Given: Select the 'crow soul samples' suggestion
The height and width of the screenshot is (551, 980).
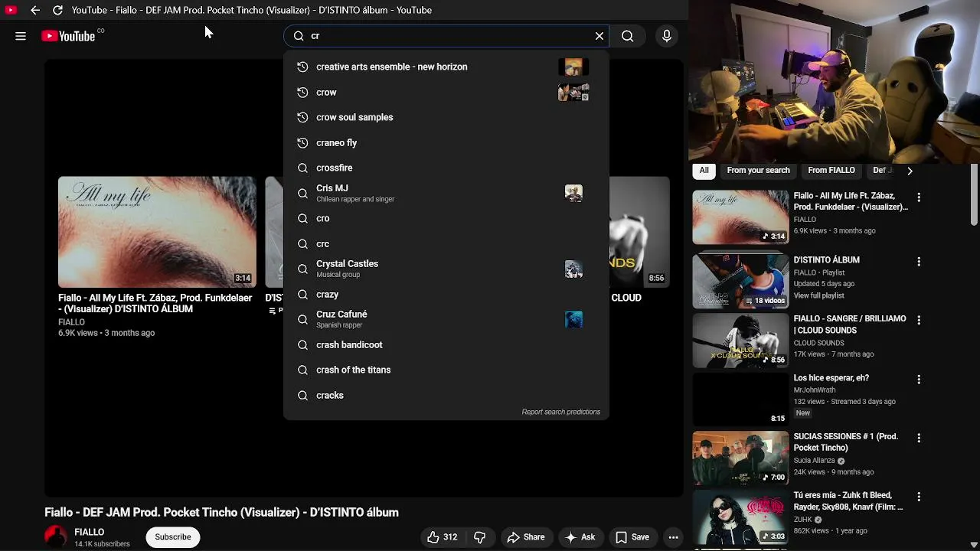Looking at the screenshot, I should tap(446, 117).
